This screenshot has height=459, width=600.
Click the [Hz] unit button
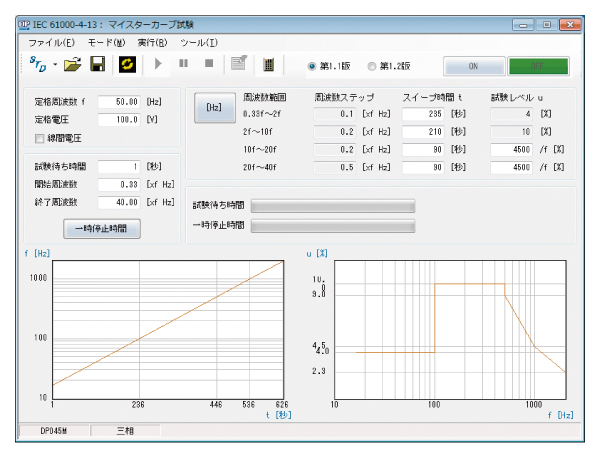(213, 108)
